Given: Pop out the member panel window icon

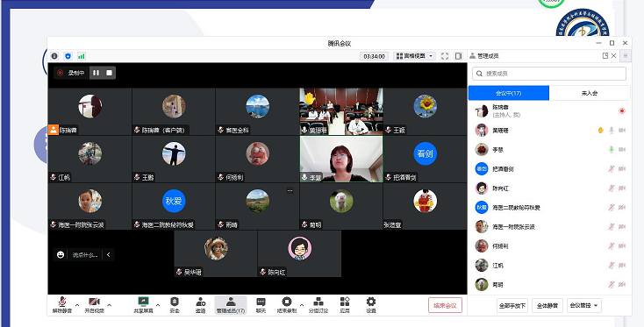Looking at the screenshot, I should pyautogui.click(x=605, y=56).
